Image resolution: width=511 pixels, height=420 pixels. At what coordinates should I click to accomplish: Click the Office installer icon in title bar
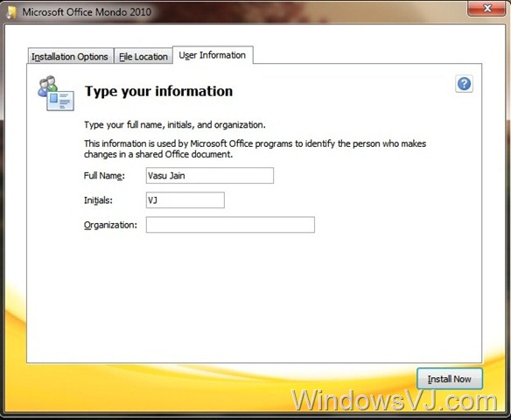coord(11,12)
